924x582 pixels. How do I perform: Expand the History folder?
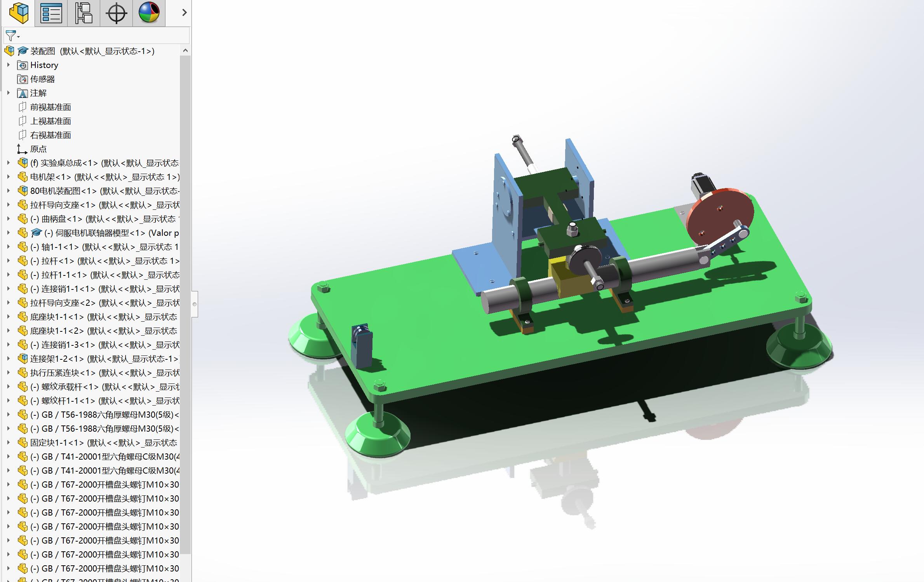pyautogui.click(x=8, y=65)
